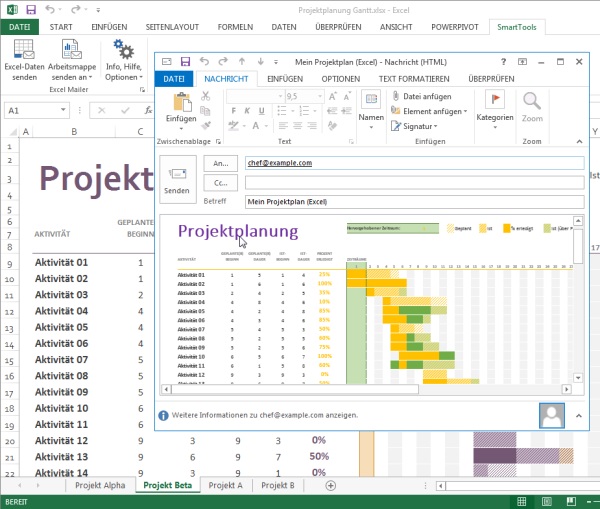
Task: Switch to NACHRICHT tab
Action: [226, 79]
